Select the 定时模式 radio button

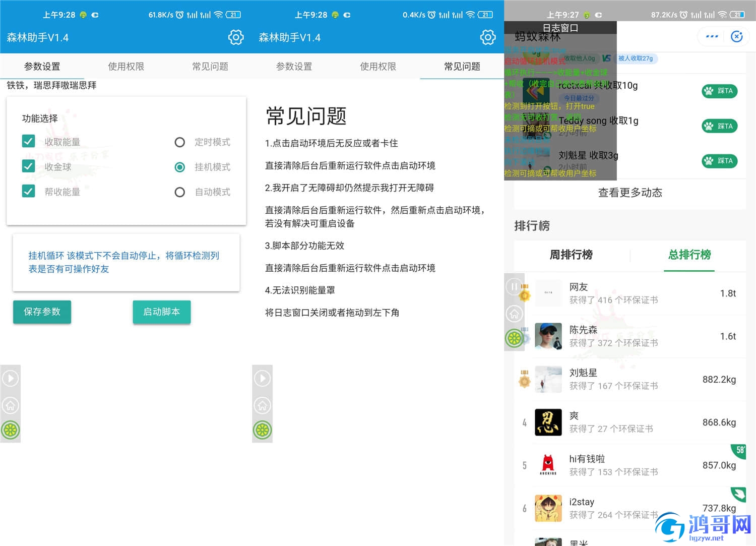pyautogui.click(x=179, y=142)
